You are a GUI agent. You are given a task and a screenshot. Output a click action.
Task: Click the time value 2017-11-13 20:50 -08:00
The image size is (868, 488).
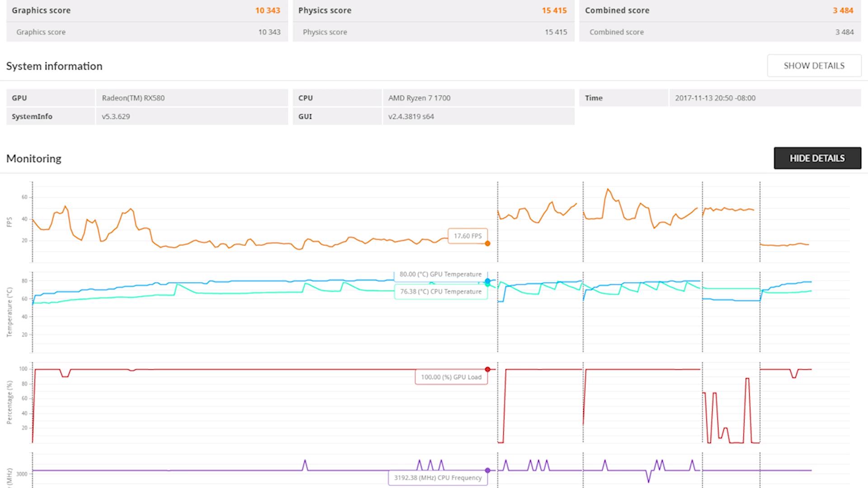coord(715,98)
